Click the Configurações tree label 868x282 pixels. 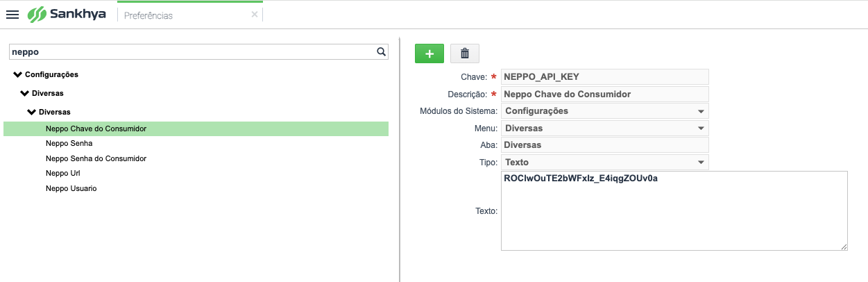(x=51, y=74)
